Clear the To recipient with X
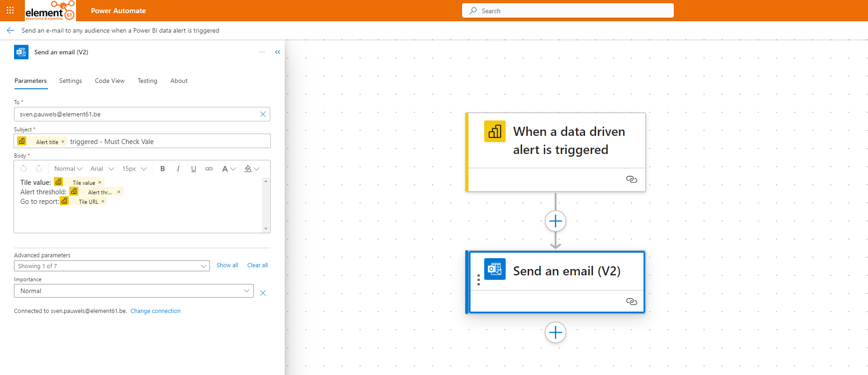 pos(263,114)
